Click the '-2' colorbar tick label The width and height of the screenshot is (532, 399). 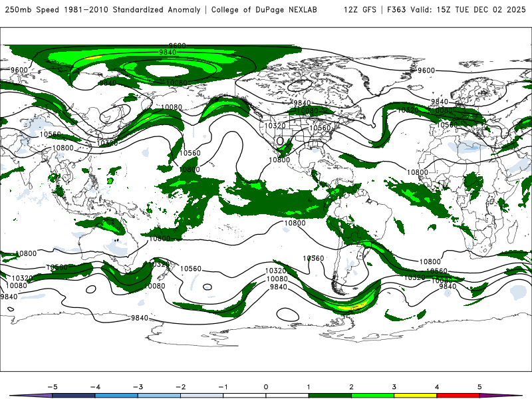(x=180, y=387)
